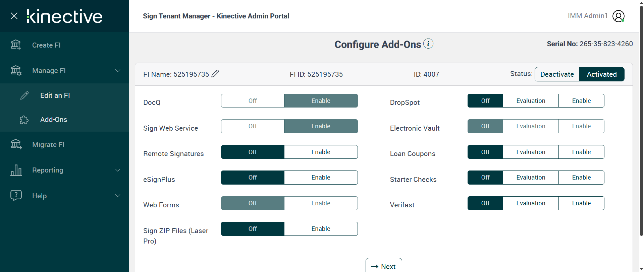This screenshot has height=272, width=644.
Task: Click the Next button
Action: coord(383,266)
